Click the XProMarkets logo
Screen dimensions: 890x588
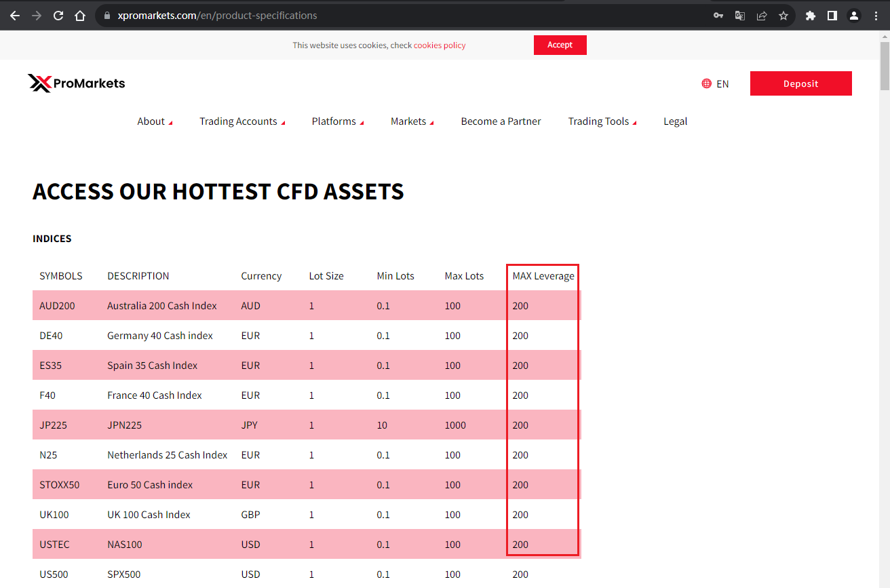77,83
